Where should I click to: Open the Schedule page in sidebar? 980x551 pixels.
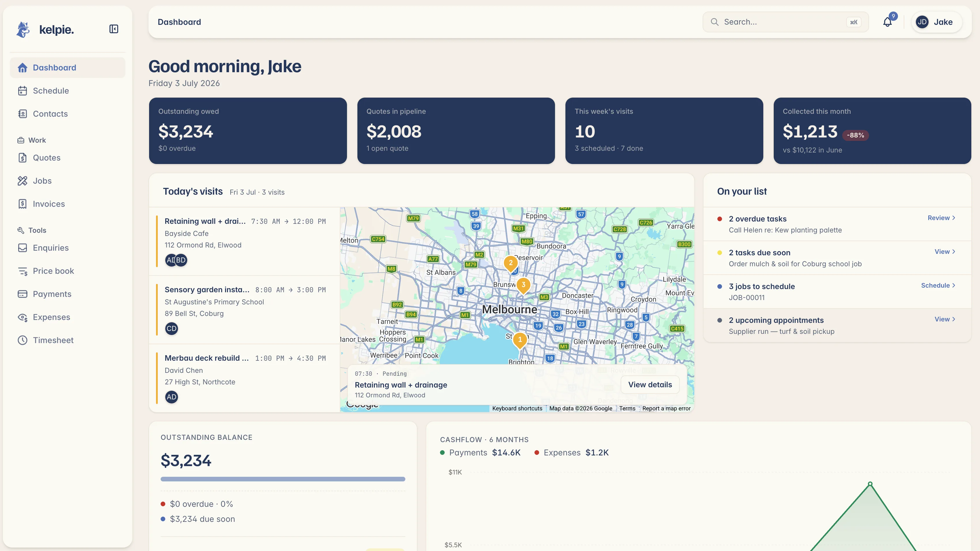pyautogui.click(x=67, y=91)
